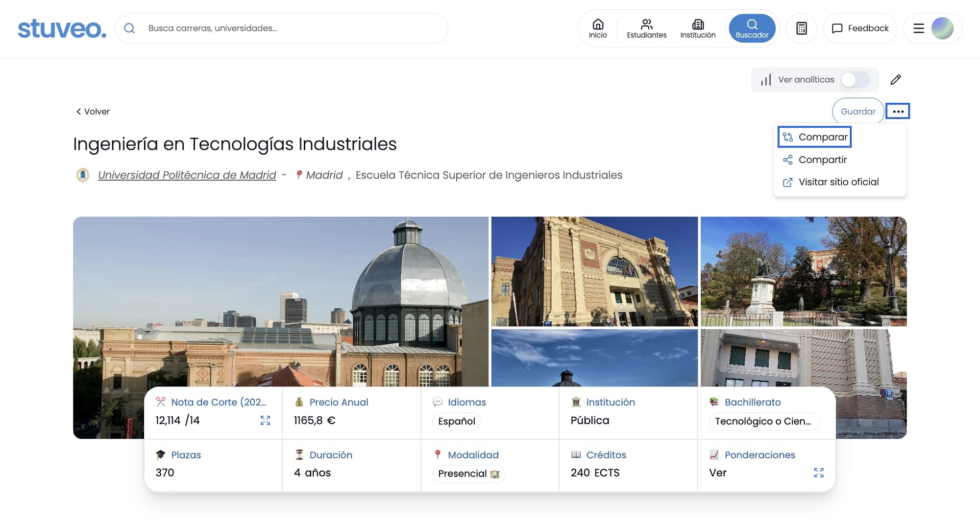
Task: Open the brick facade entrance photo
Action: 594,271
